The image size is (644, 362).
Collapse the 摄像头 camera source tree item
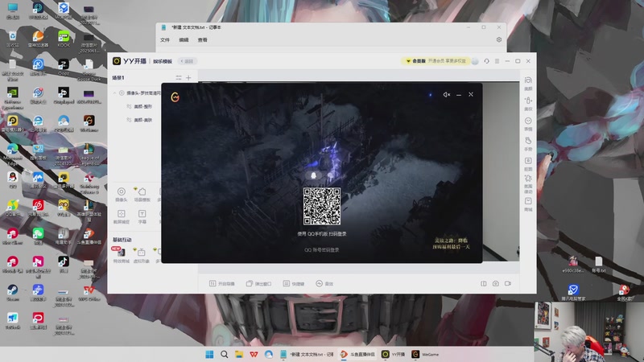point(114,93)
